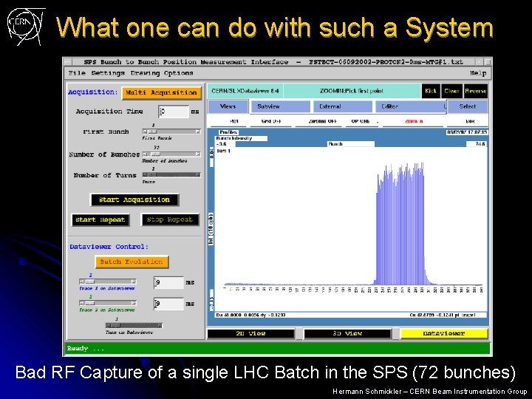This screenshot has width=532, height=399.
Task: Toggle the GRID OFF option
Action: pyautogui.click(x=270, y=121)
